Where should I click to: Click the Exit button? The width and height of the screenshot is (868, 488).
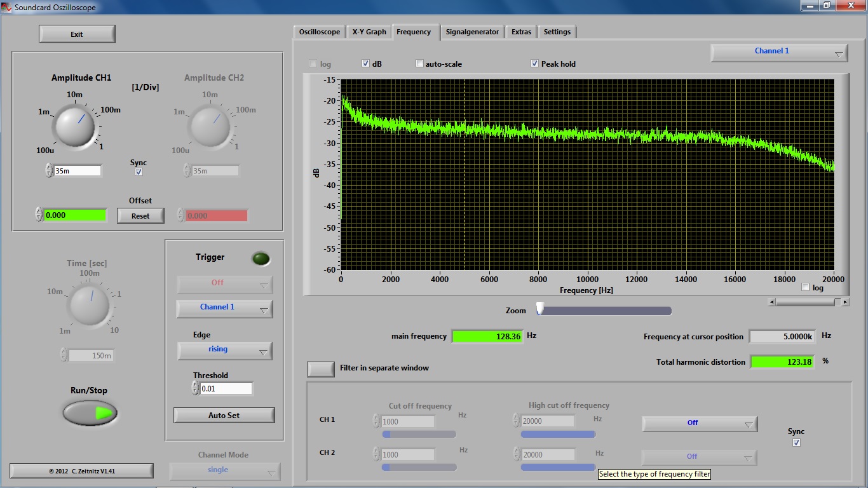pos(77,34)
